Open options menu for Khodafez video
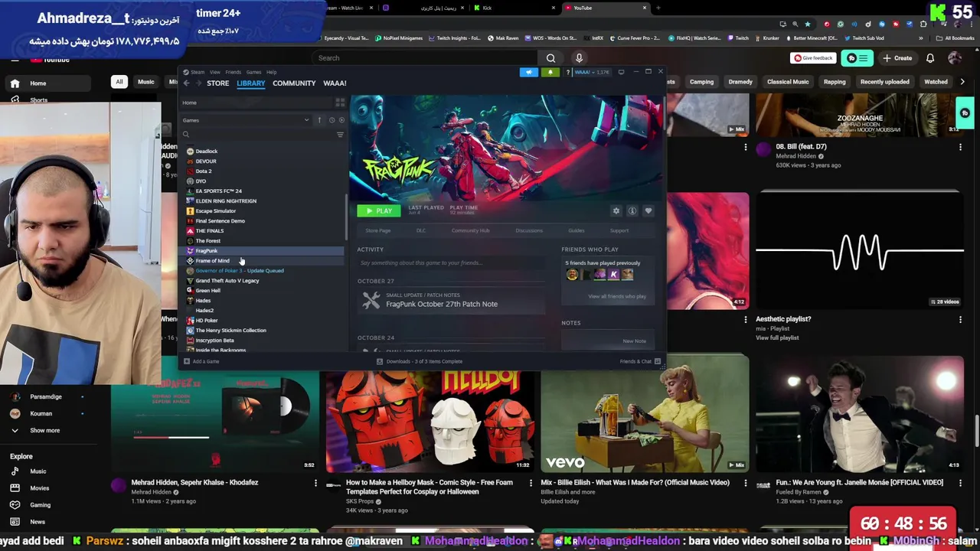Screen dimensions: 980x551 pyautogui.click(x=315, y=483)
